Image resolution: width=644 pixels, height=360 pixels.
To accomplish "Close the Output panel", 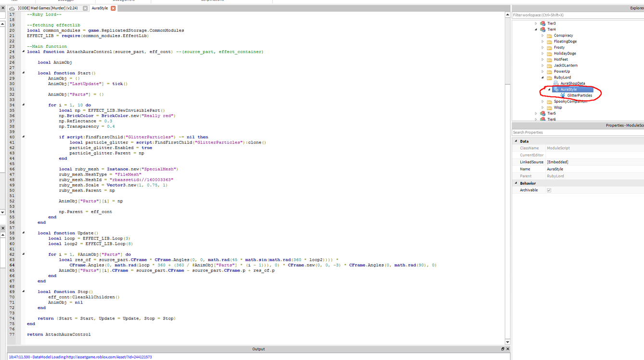I will click(x=507, y=349).
